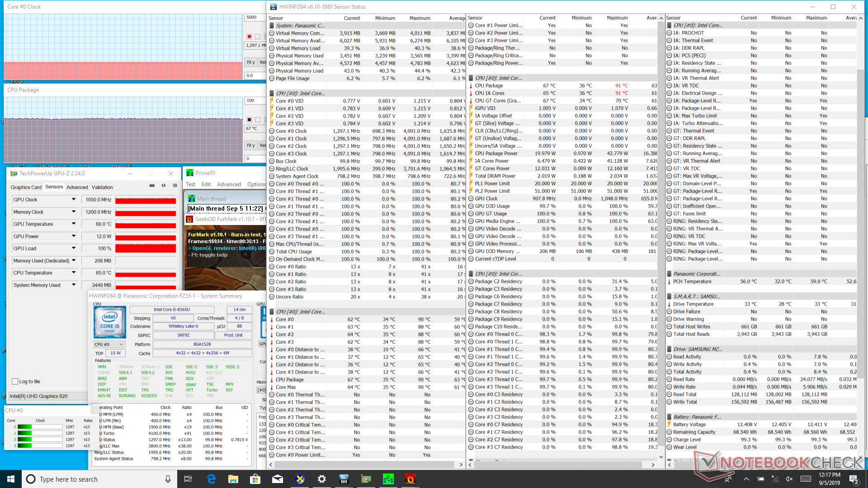Click the GPU-Z refresh sensors icon
This screenshot has height=488, width=868.
coord(164,185)
